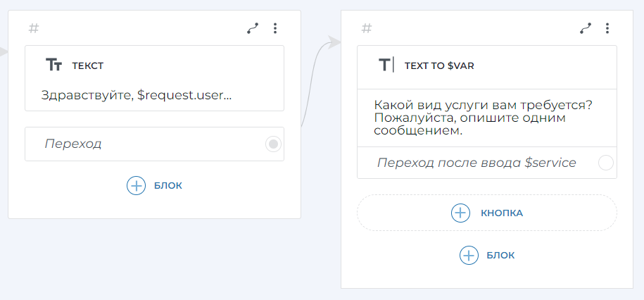Open the 'Здравствуйте, $request.user...' text
This screenshot has width=644, height=300.
[137, 95]
